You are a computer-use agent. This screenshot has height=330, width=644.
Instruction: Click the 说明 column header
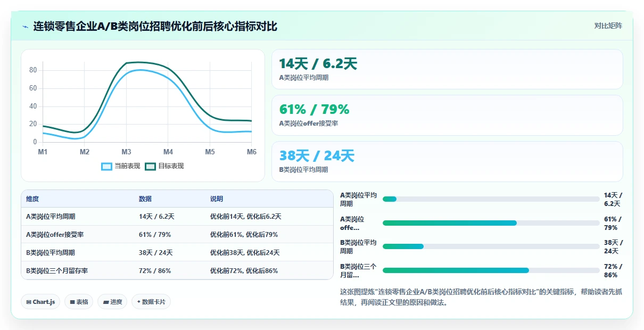pyautogui.click(x=217, y=199)
